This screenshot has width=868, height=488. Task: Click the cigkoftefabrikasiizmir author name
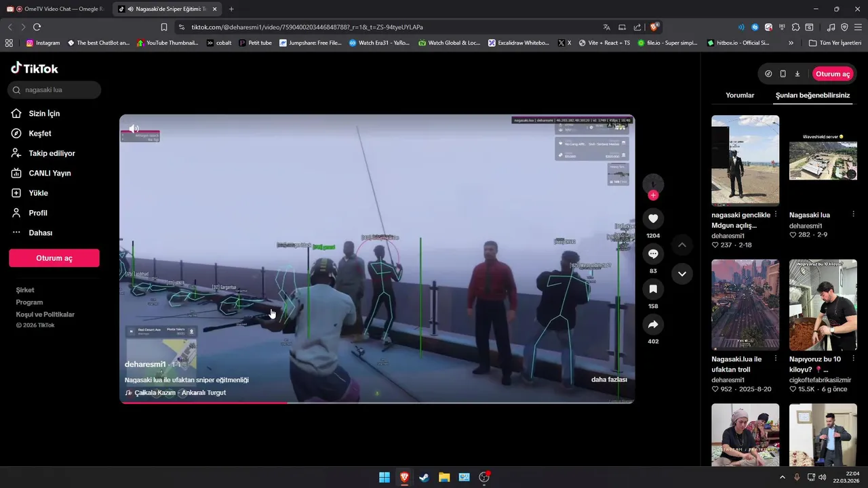(820, 380)
